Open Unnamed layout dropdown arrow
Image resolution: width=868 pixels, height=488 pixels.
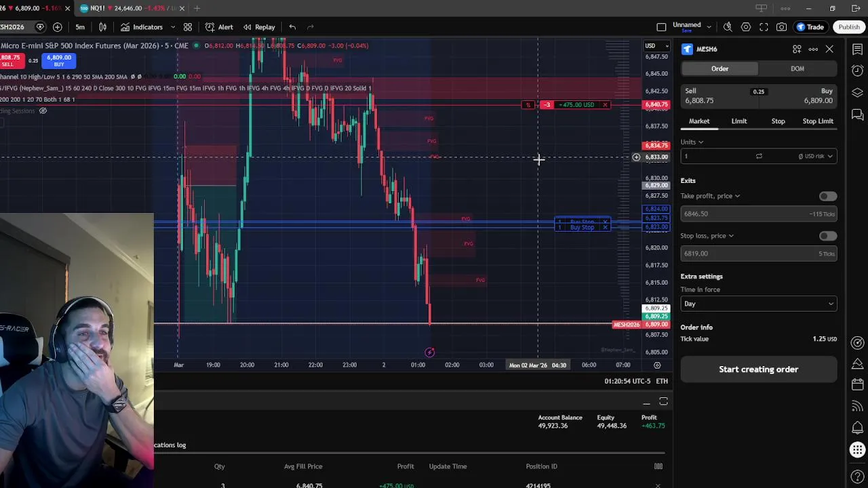(709, 27)
